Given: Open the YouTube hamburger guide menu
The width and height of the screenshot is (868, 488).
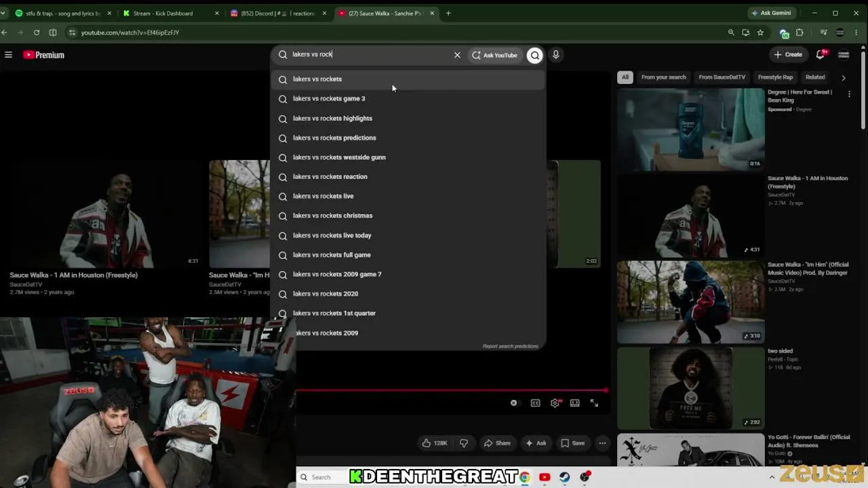Looking at the screenshot, I should pyautogui.click(x=8, y=55).
